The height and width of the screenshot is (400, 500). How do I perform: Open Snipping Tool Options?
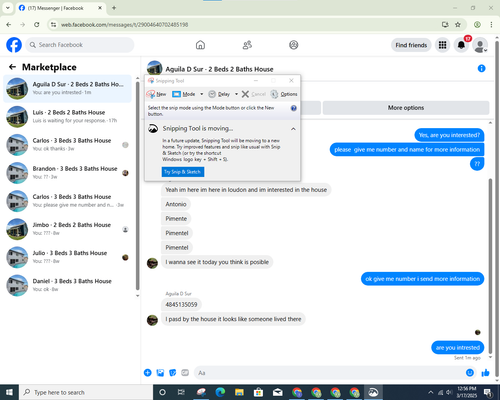click(x=284, y=94)
